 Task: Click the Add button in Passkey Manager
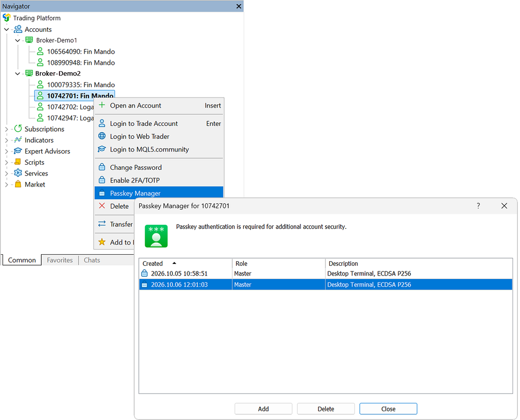coord(263,408)
